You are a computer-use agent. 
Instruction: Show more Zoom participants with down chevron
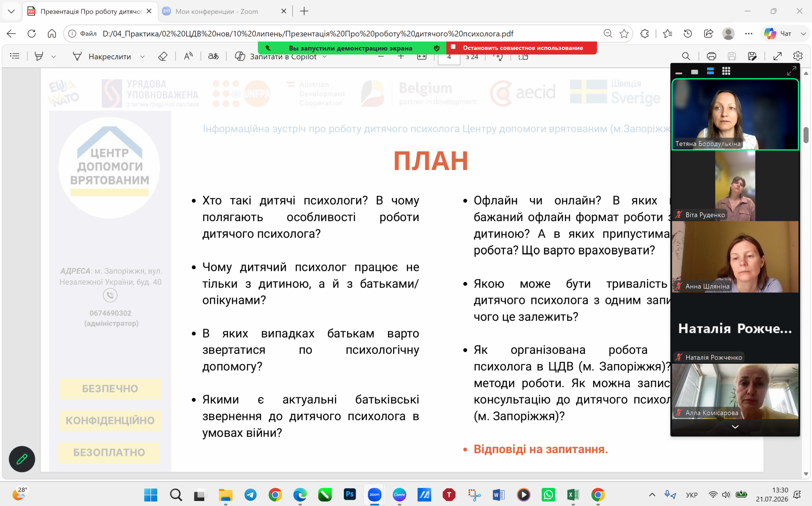pyautogui.click(x=735, y=427)
